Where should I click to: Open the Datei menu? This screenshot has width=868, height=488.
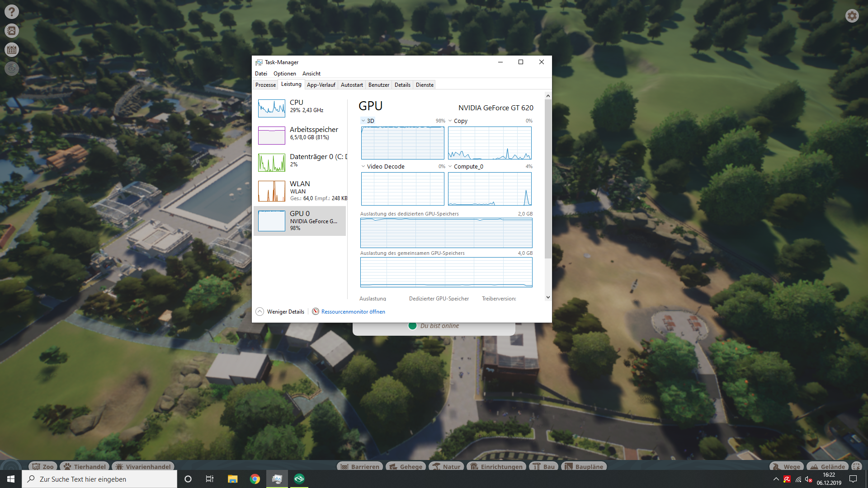(x=261, y=74)
